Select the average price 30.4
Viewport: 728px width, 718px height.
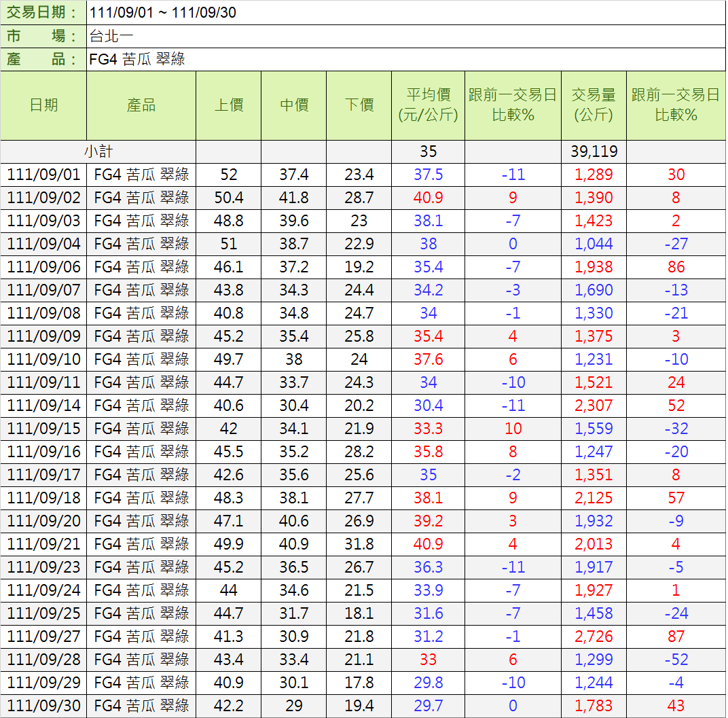point(428,406)
